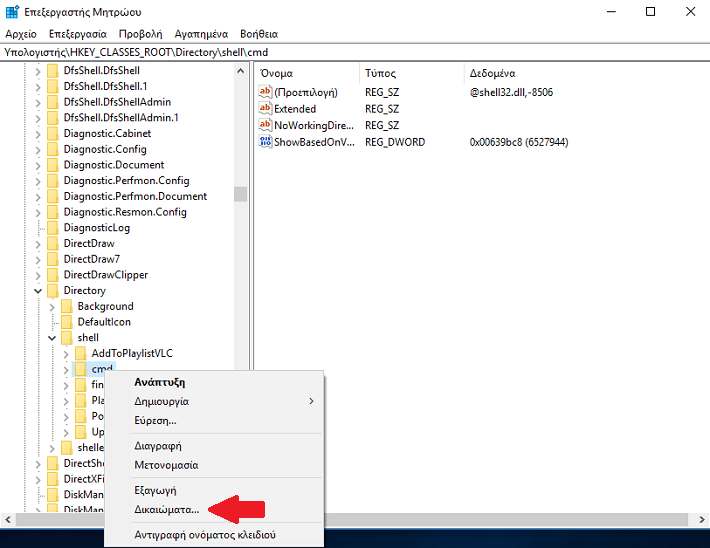Expand the AddToPlaylistVLC key
Image resolution: width=710 pixels, height=548 pixels.
click(66, 354)
